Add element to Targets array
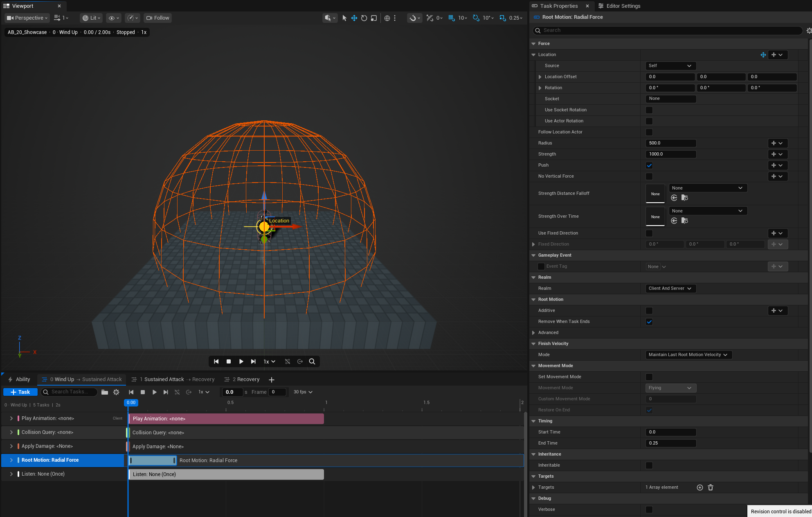 tap(700, 488)
